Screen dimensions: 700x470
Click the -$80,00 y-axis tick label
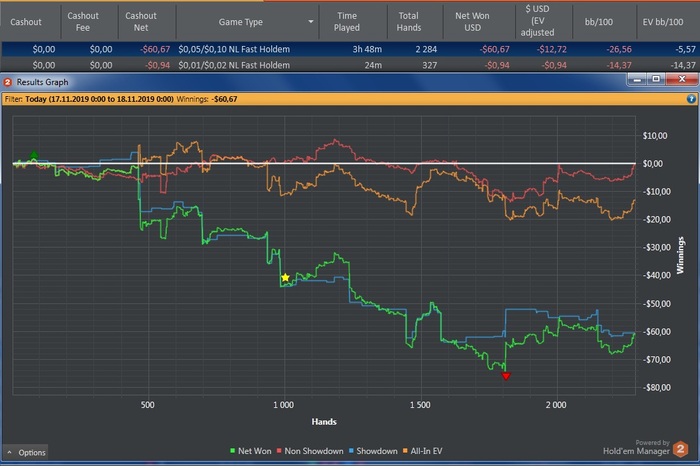[x=657, y=387]
